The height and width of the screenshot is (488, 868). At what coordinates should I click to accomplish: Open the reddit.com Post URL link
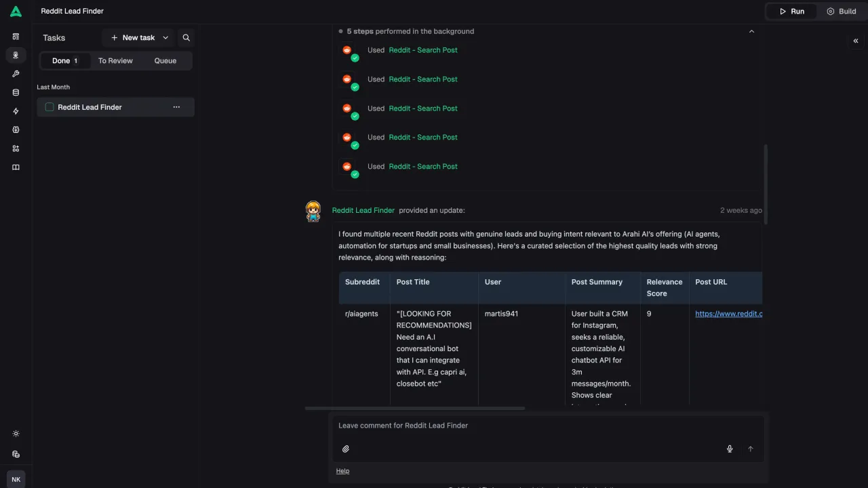click(x=728, y=314)
